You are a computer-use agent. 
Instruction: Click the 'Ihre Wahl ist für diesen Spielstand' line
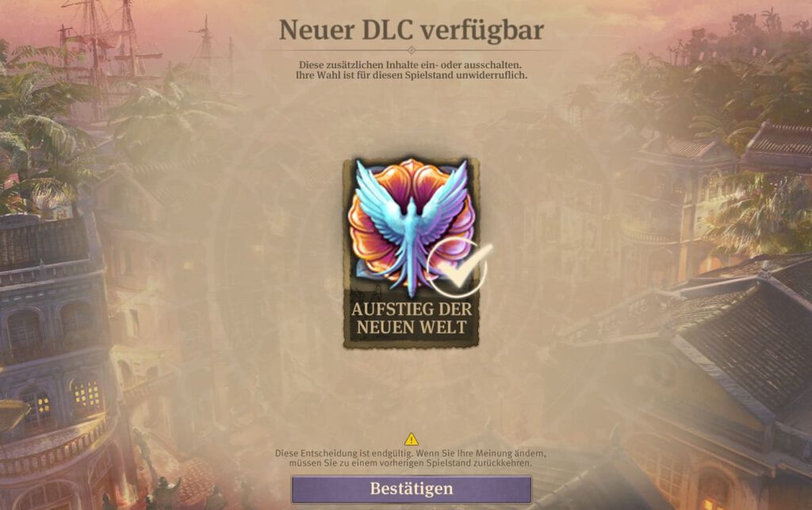(412, 75)
